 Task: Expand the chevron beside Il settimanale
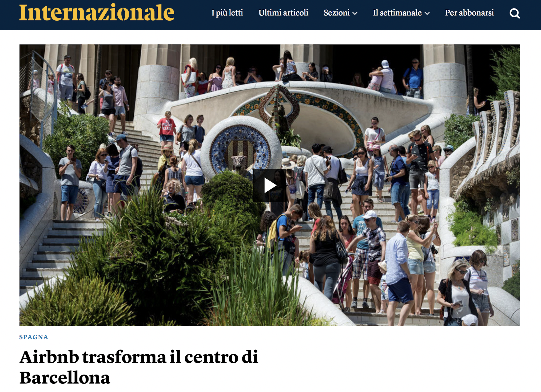[427, 13]
